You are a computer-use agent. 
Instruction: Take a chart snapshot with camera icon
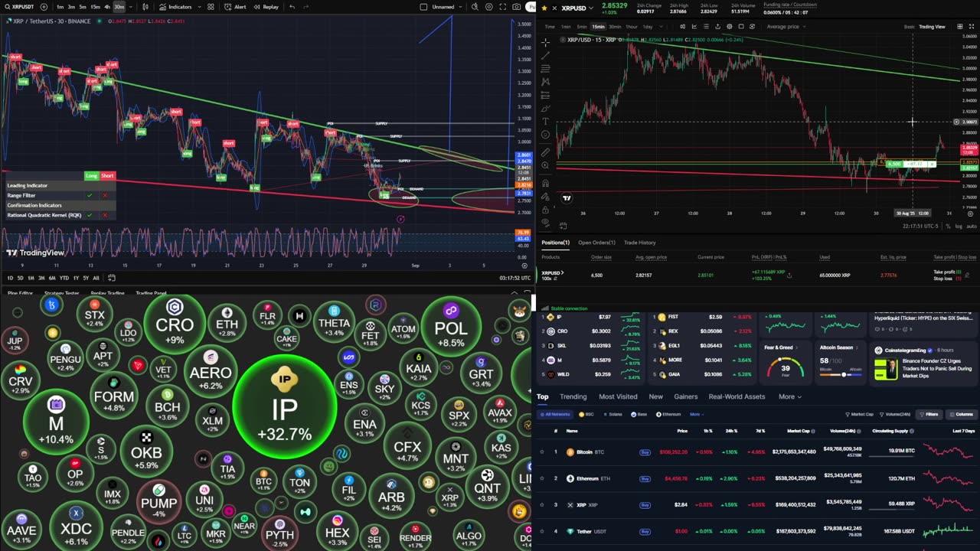[x=517, y=7]
